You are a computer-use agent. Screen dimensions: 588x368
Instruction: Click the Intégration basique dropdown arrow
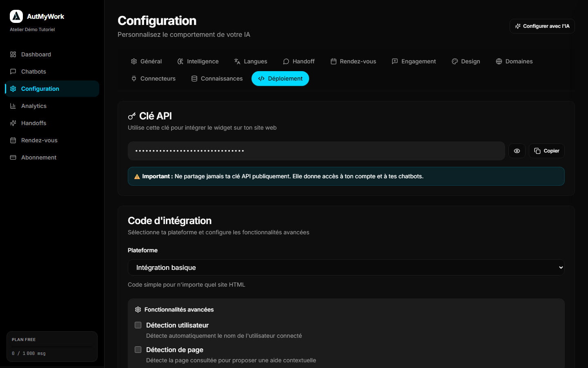561,267
